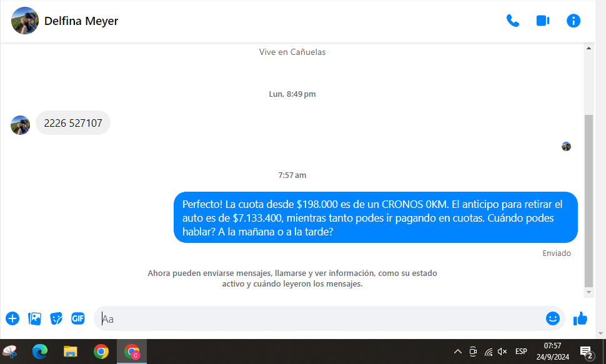
Task: Click sender avatar beside phone number message
Action: coord(21,125)
